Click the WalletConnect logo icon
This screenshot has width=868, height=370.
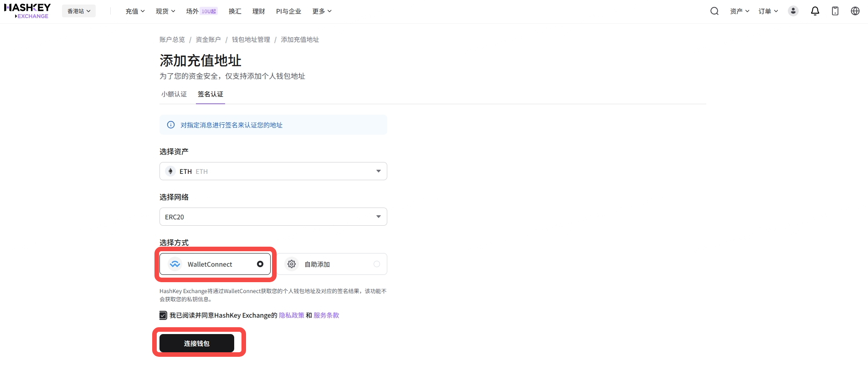175,264
